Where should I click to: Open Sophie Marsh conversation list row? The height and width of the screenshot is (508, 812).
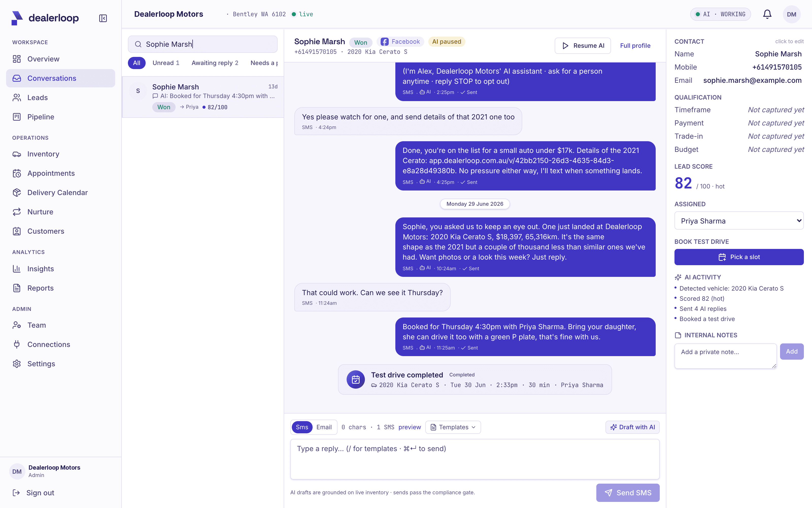[x=203, y=97]
